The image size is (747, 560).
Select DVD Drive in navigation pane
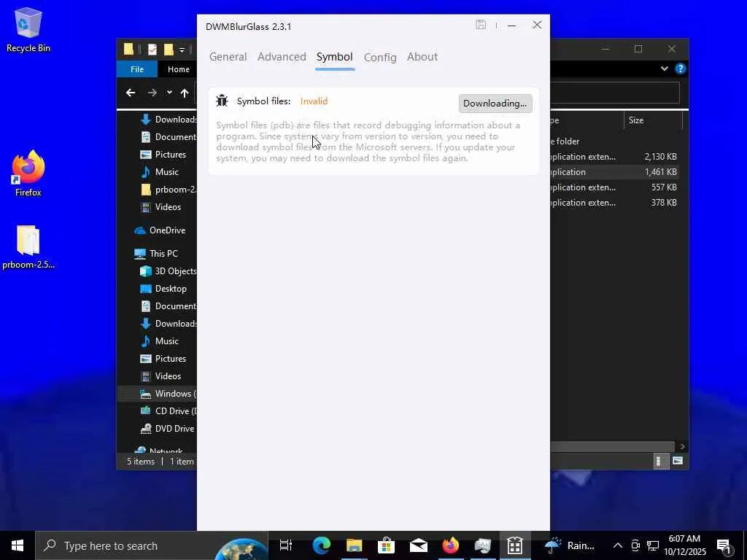coord(168,429)
